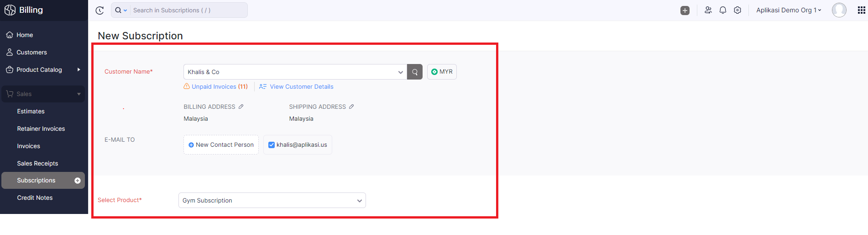Click the Home house icon
Image resolution: width=868 pixels, height=235 pixels.
[x=10, y=35]
